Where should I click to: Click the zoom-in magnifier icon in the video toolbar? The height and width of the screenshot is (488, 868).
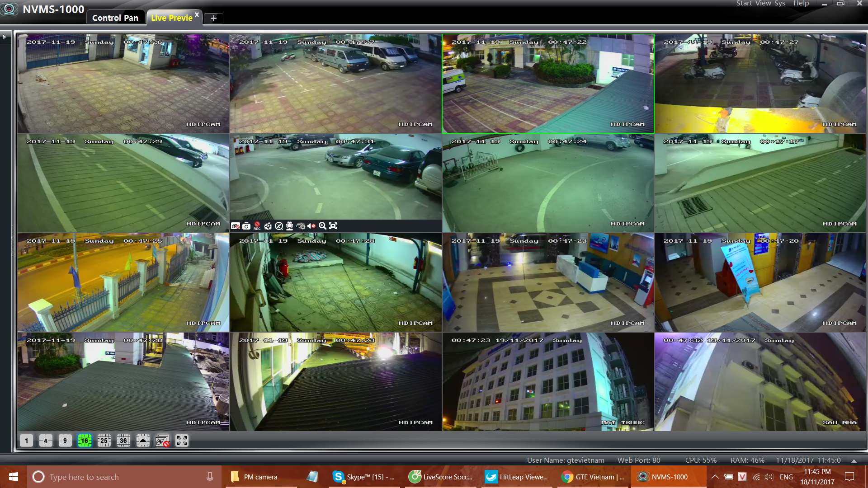pos(322,225)
